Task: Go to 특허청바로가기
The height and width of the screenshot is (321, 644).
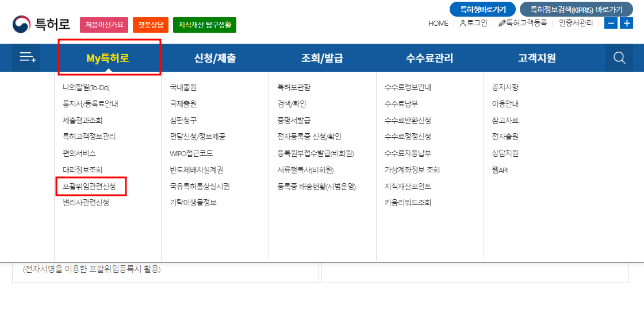Action: [x=482, y=9]
